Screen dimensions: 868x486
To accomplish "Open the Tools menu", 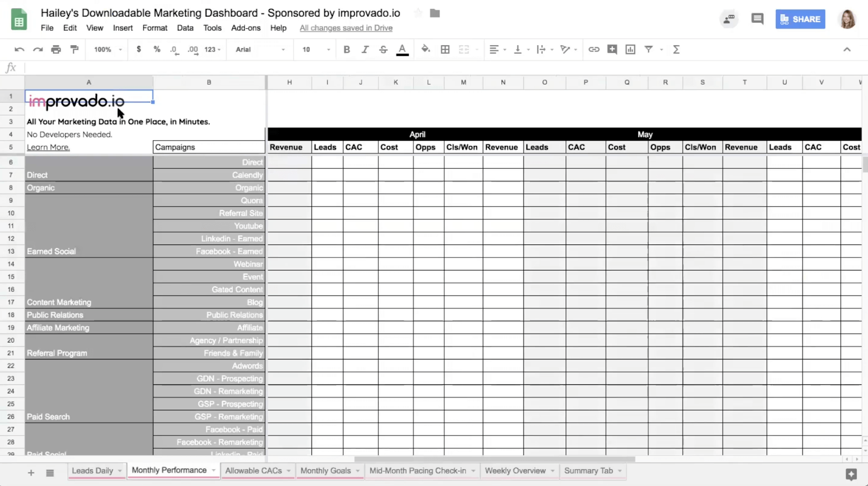I will tap(212, 28).
